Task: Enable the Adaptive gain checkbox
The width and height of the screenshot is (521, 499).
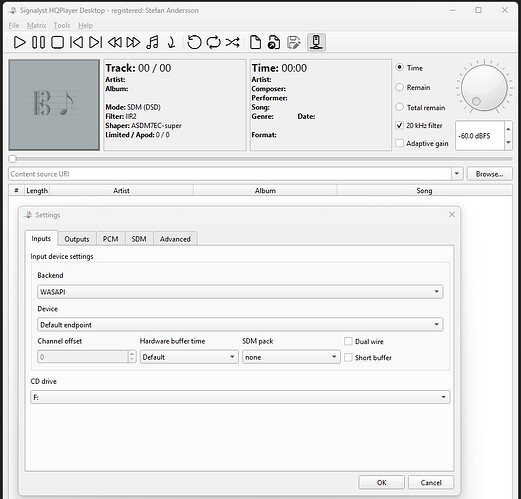Action: click(x=399, y=143)
